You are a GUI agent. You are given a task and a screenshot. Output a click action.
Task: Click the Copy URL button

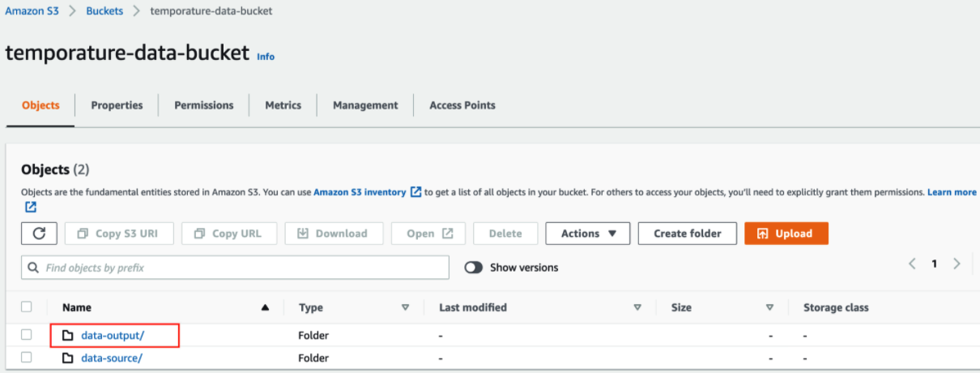tap(228, 234)
